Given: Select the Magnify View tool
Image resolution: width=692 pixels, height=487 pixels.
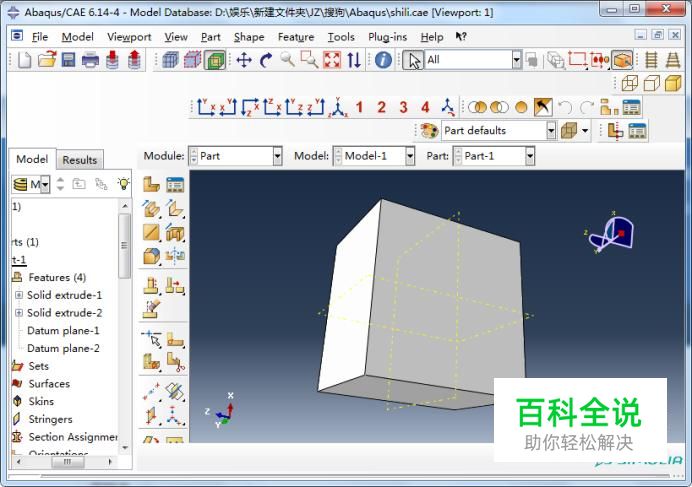Looking at the screenshot, I should click(287, 59).
